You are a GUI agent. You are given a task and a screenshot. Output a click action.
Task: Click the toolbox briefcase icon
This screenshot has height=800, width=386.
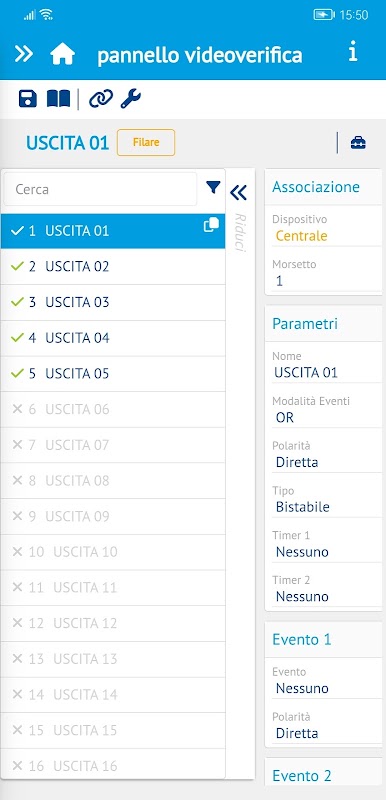pyautogui.click(x=358, y=143)
